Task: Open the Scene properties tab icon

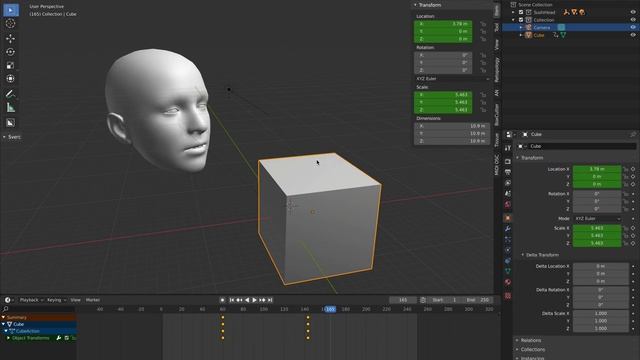Action: pyautogui.click(x=508, y=193)
